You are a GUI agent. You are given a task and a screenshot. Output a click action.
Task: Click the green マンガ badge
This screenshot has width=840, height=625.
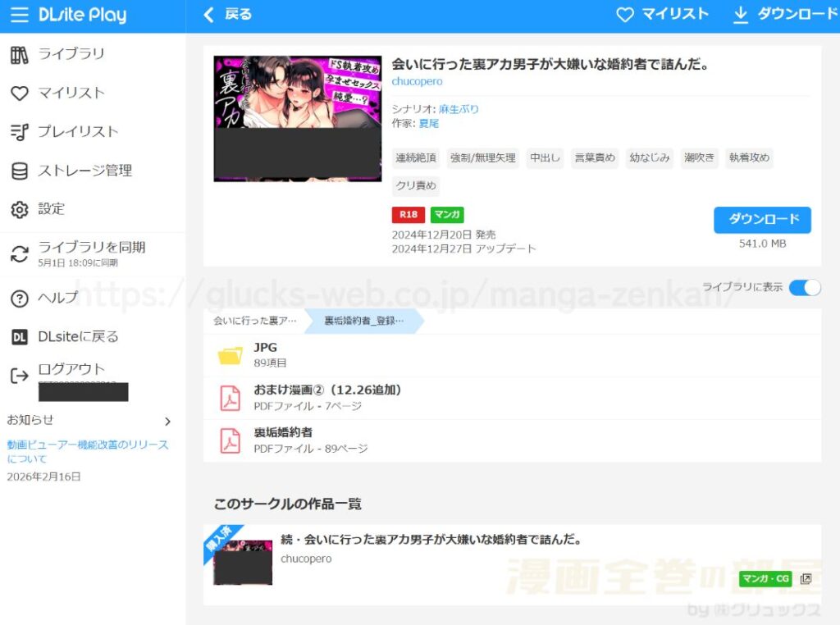pyautogui.click(x=447, y=215)
